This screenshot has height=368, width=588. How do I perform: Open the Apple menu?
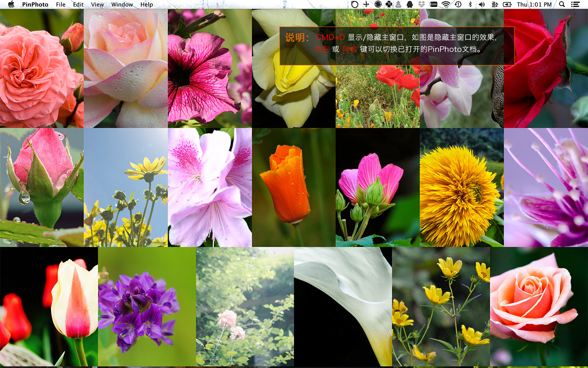pos(11,4)
